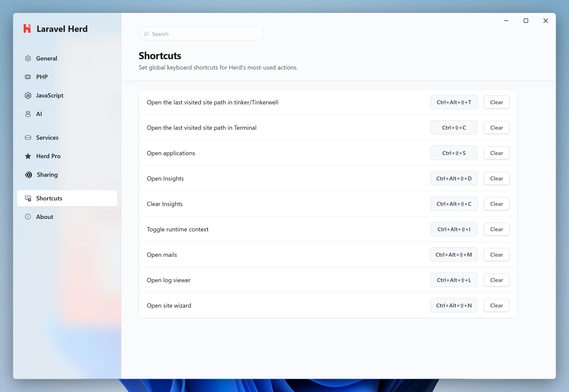Image resolution: width=569 pixels, height=392 pixels.
Task: Clear the Open Insights shortcut
Action: click(x=496, y=178)
